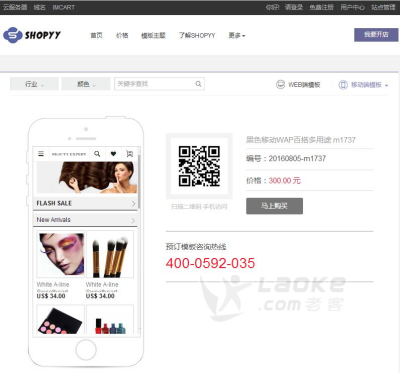The image size is (400, 373).
Task: Click BEAUTY EXPERT title in phone preview
Action: coord(69,154)
